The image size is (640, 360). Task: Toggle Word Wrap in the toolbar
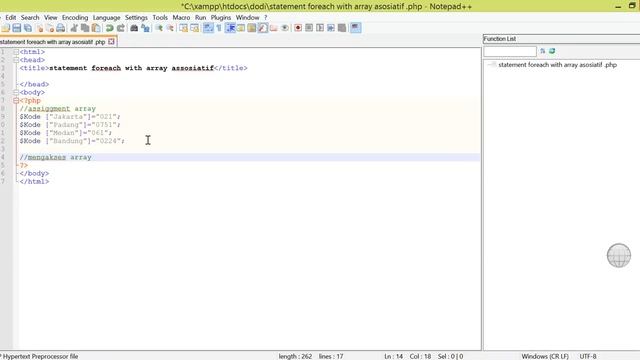(208, 28)
